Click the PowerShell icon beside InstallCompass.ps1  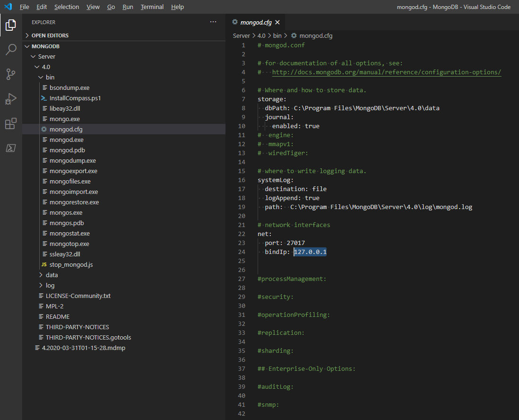click(x=44, y=98)
